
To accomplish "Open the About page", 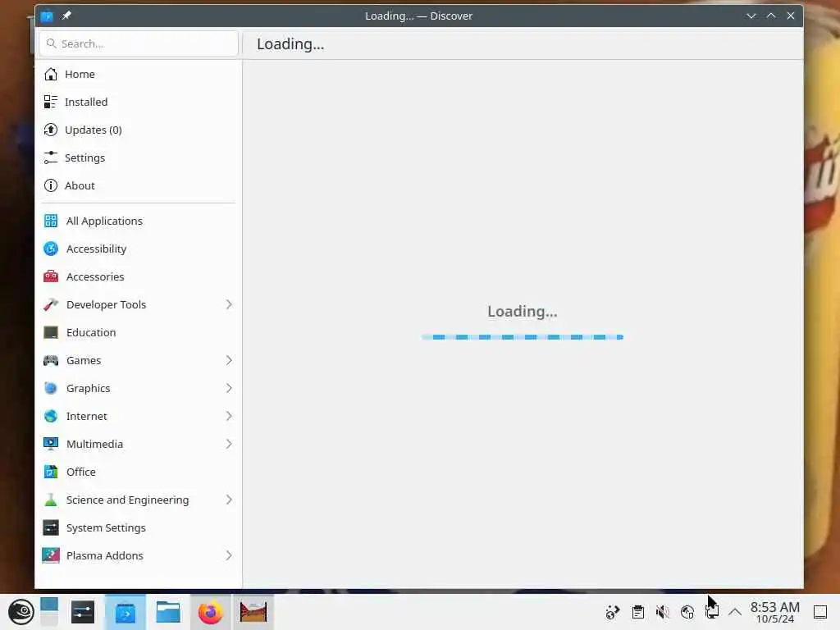I will click(138, 185).
